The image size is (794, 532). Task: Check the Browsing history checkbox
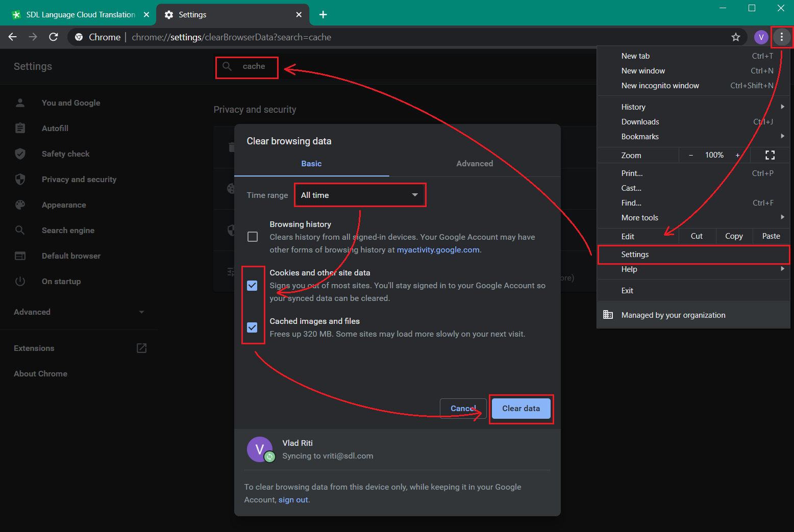(x=253, y=237)
